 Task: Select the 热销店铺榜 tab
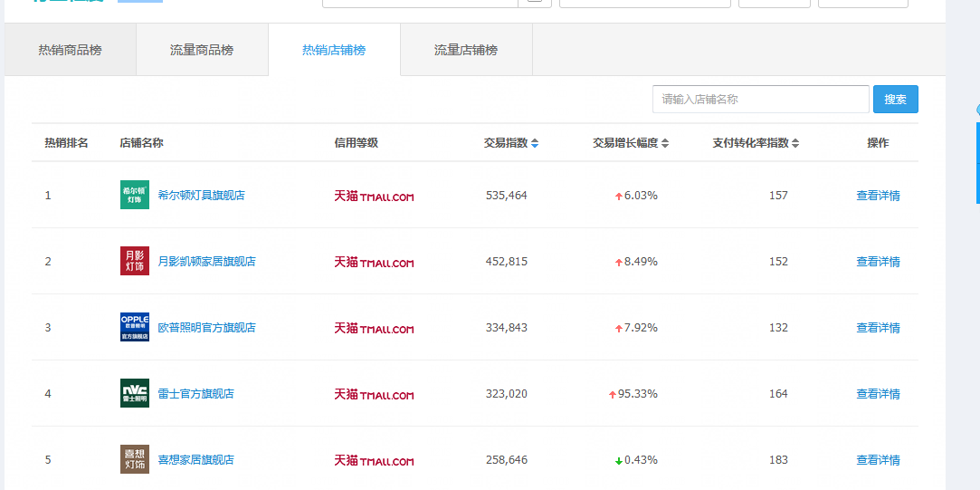click(334, 50)
